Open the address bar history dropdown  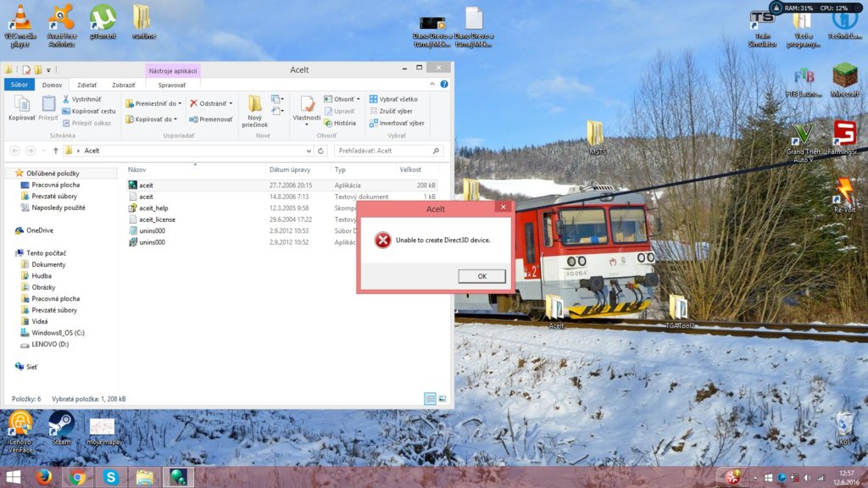(308, 151)
